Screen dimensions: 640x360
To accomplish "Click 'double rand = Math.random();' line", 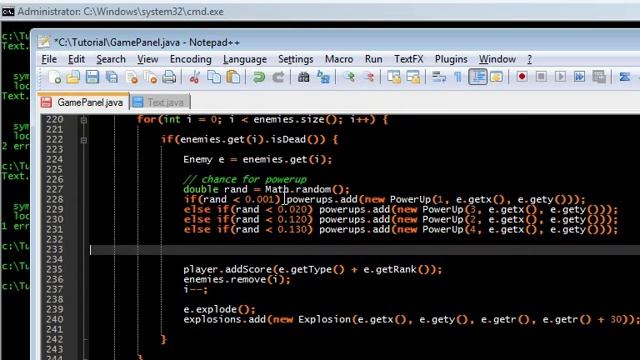I will pyautogui.click(x=267, y=189).
